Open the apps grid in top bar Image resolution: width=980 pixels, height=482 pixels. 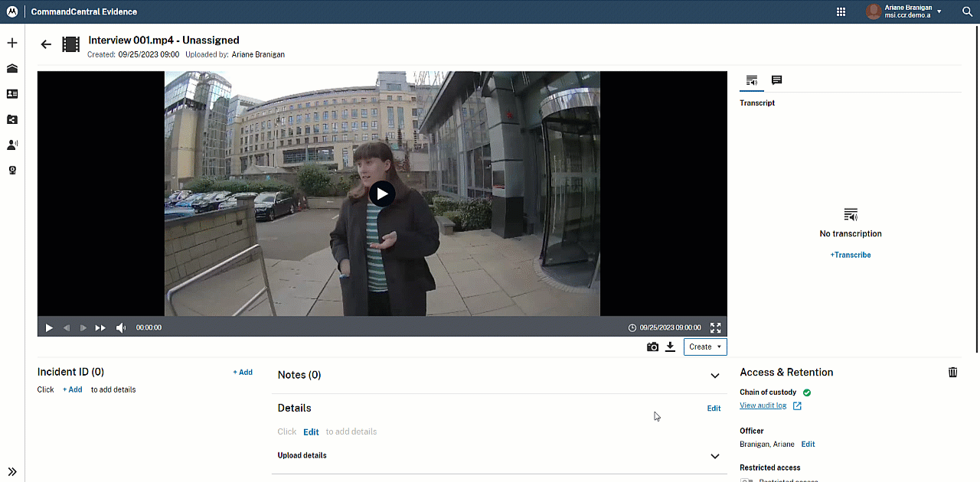point(841,12)
